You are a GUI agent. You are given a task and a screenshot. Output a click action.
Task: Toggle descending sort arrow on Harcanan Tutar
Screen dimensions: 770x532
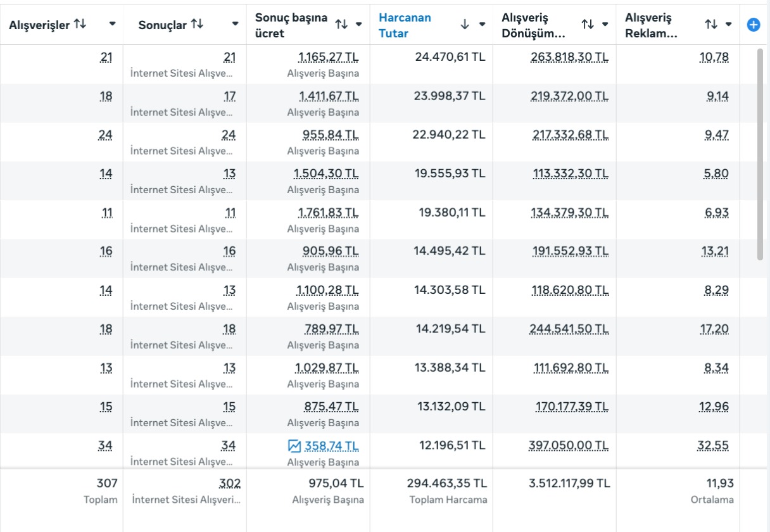tap(465, 24)
